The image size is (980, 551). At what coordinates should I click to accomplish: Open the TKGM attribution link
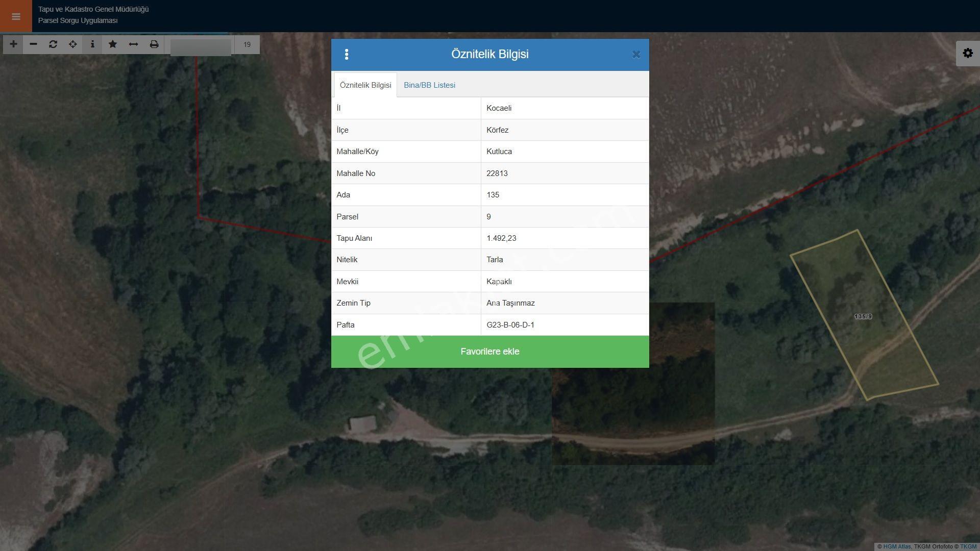coord(968,546)
